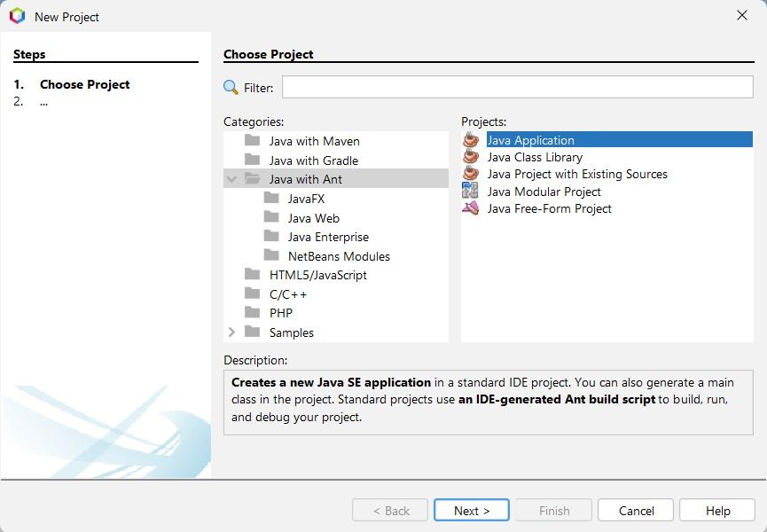Click the disabled Back button
The image size is (767, 532).
(x=390, y=511)
